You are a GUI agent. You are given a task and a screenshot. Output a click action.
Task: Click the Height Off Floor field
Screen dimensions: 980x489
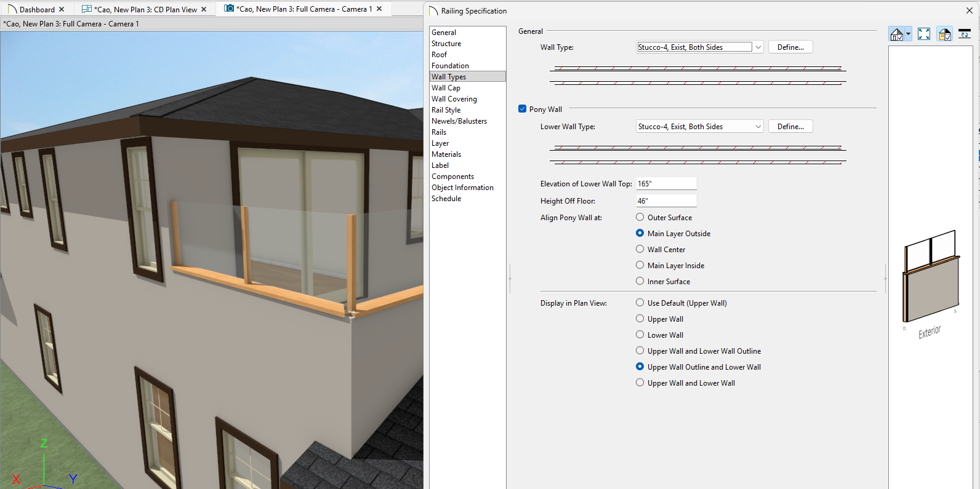pyautogui.click(x=666, y=201)
